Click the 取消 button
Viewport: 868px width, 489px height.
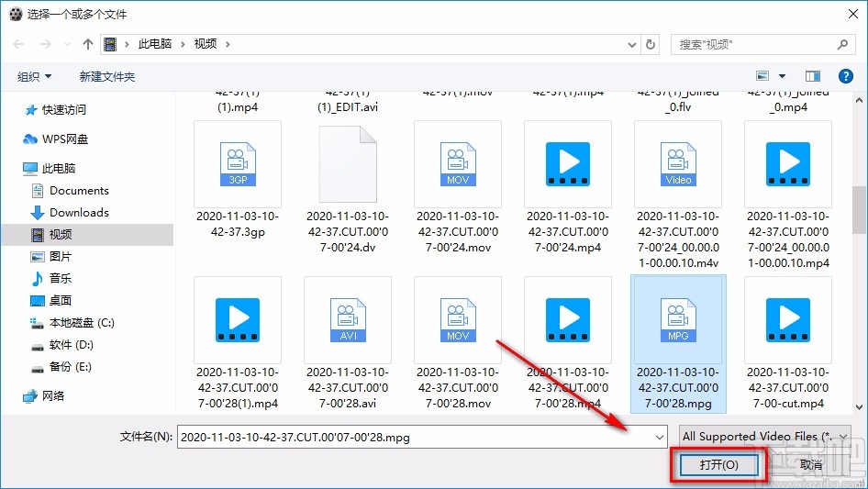click(811, 464)
